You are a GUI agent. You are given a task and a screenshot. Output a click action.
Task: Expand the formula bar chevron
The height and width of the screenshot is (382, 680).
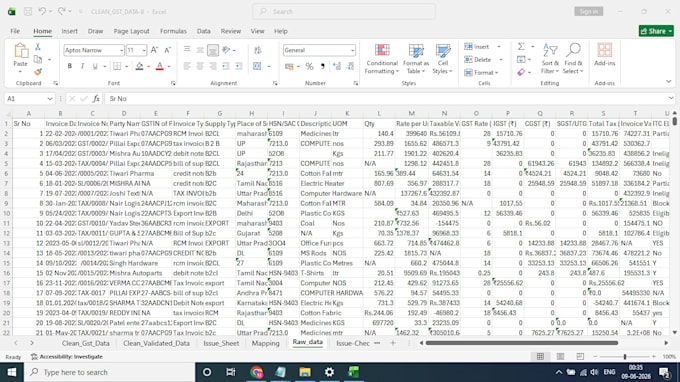671,98
